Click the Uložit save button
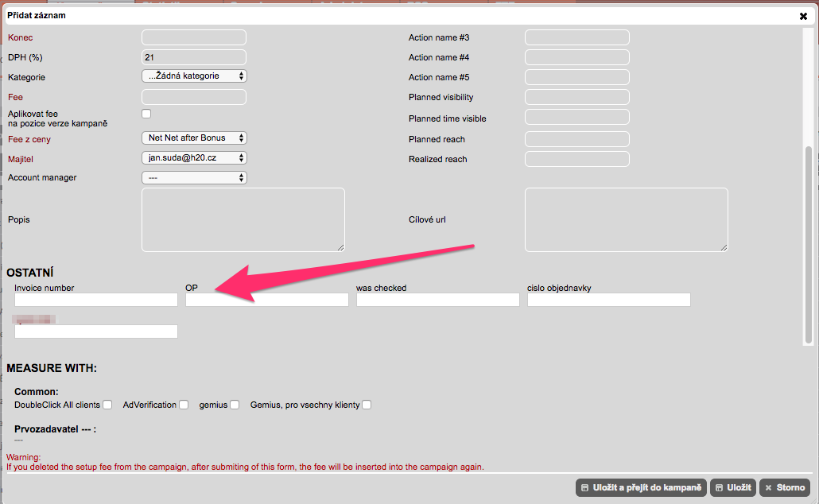 pos(732,487)
